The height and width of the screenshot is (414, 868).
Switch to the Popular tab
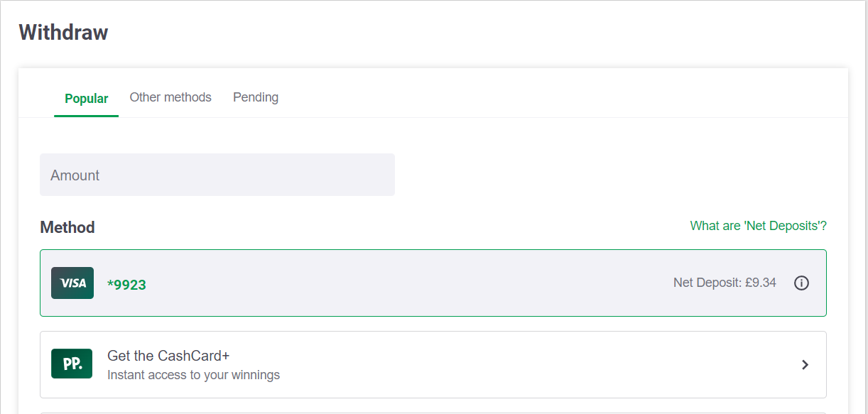pyautogui.click(x=87, y=99)
